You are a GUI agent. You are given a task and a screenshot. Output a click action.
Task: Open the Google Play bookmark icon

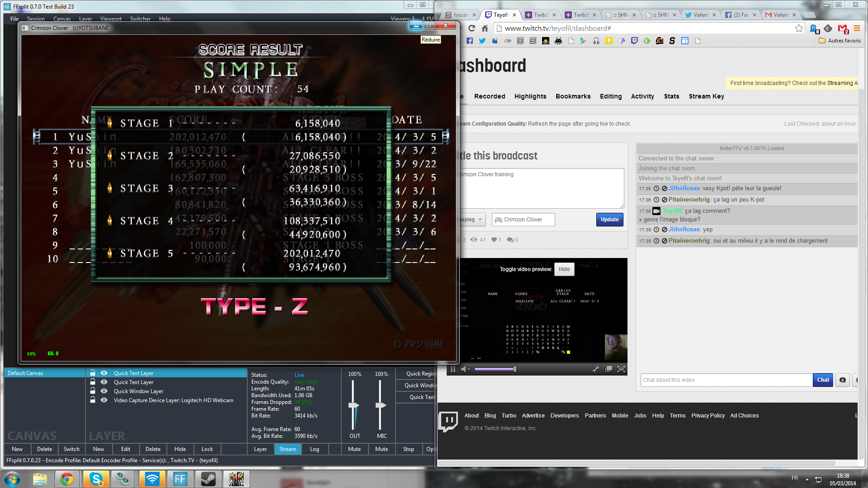[583, 41]
